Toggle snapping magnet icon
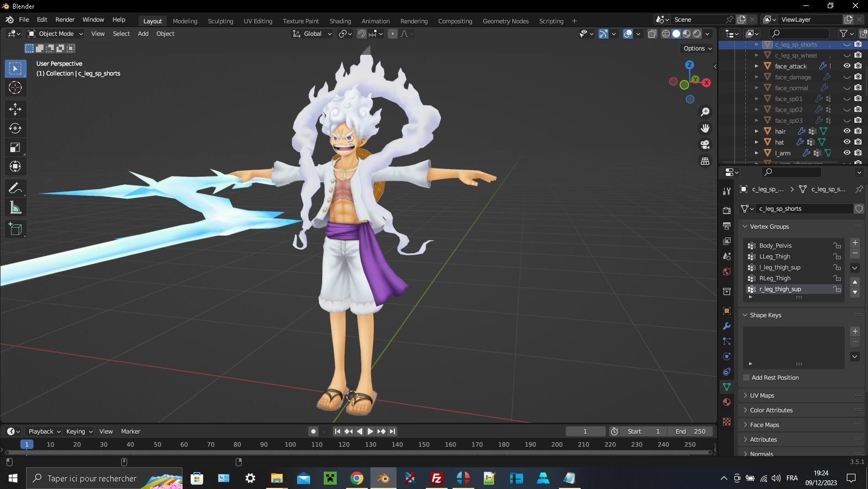This screenshot has width=868, height=489. tap(361, 34)
